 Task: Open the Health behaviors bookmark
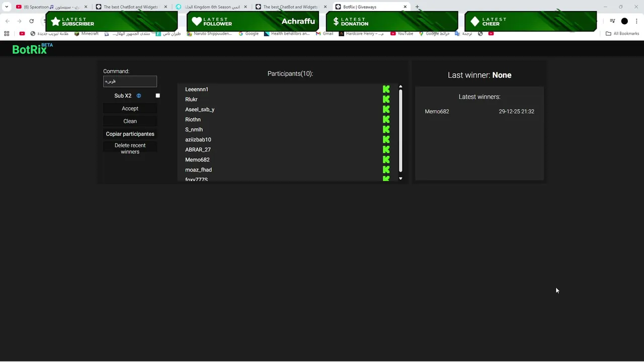[287, 34]
